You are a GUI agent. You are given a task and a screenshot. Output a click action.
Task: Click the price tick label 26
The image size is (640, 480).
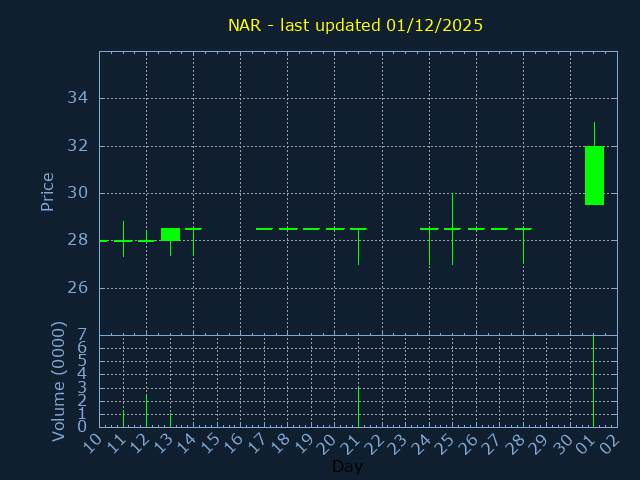78,288
